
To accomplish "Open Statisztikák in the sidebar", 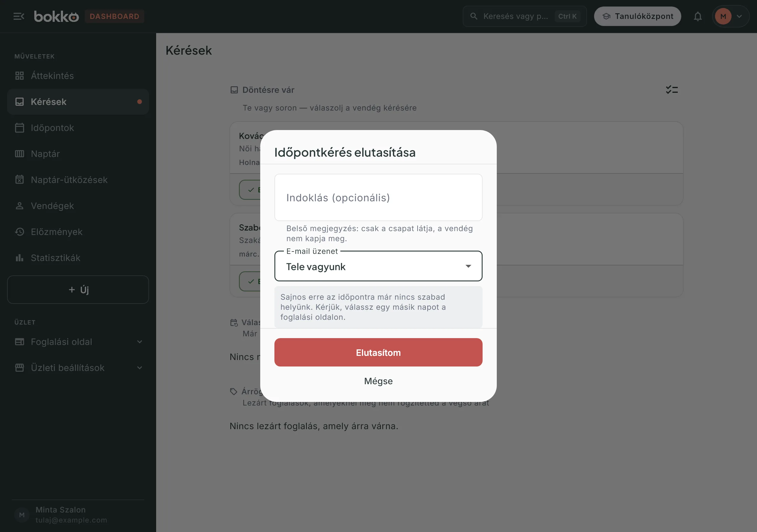I will 78,258.
